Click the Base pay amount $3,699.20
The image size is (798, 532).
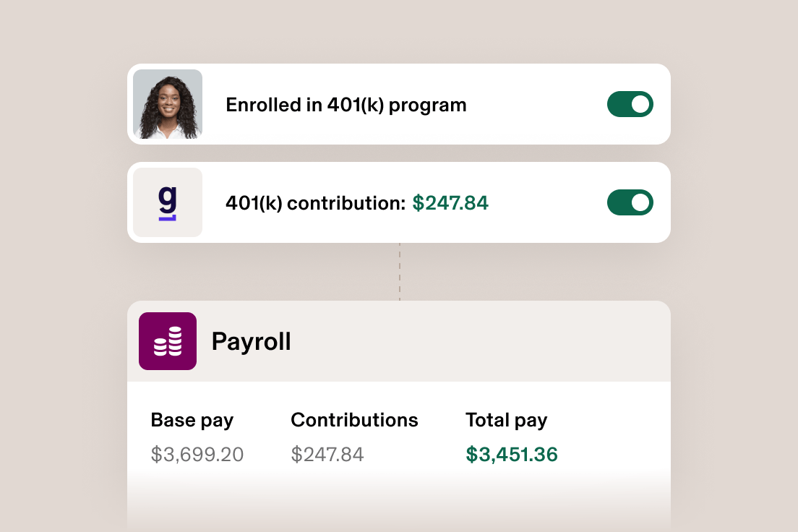[x=197, y=454]
